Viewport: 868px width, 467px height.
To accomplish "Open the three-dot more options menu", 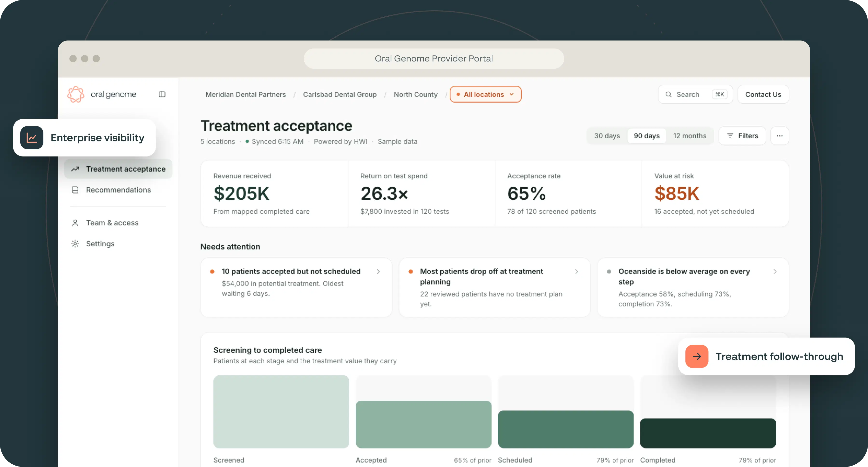I will pyautogui.click(x=779, y=136).
